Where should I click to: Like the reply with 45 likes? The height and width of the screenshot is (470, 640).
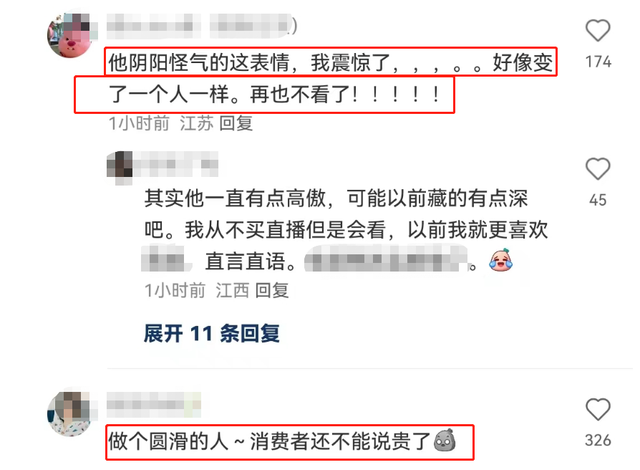(598, 168)
